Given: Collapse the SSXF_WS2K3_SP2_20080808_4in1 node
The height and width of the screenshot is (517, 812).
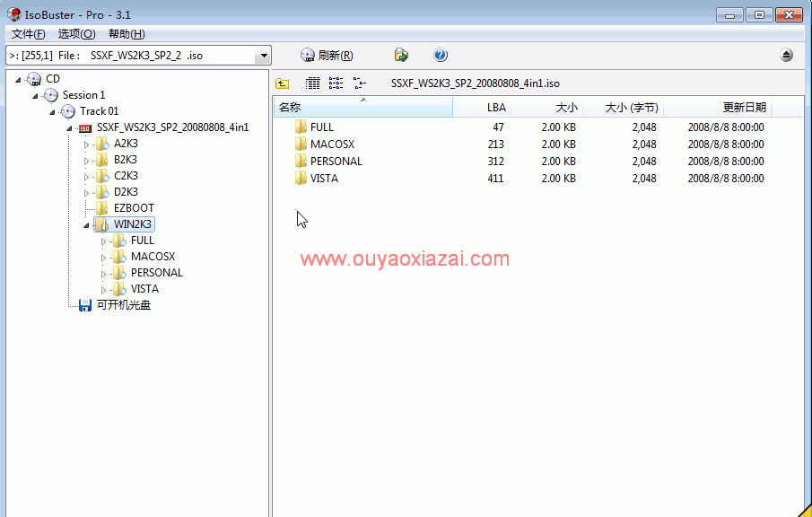Looking at the screenshot, I should pyautogui.click(x=69, y=128).
